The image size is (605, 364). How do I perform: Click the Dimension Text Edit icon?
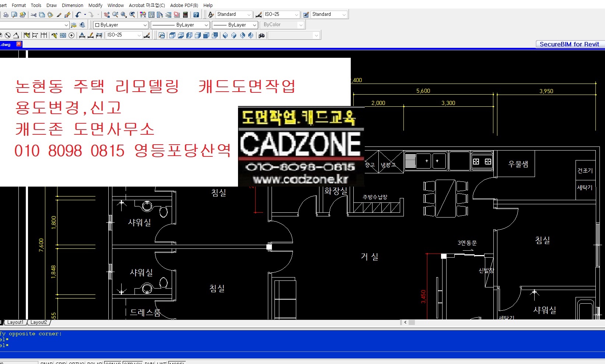click(91, 35)
